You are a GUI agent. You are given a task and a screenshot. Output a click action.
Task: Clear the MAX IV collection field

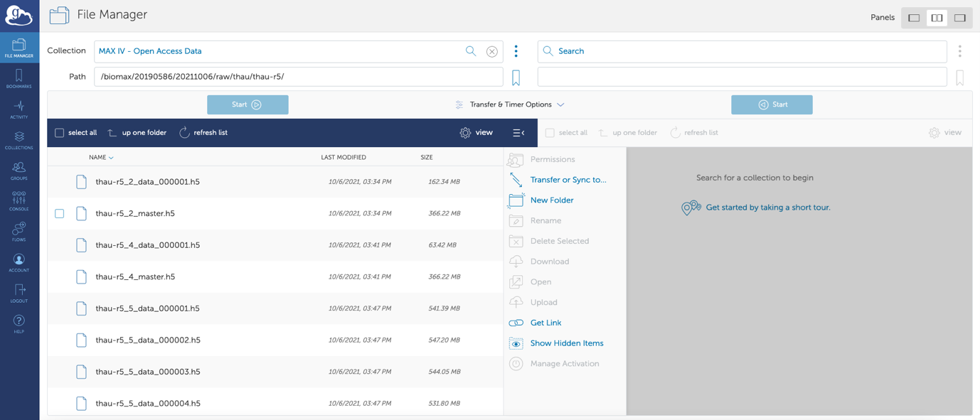click(491, 51)
